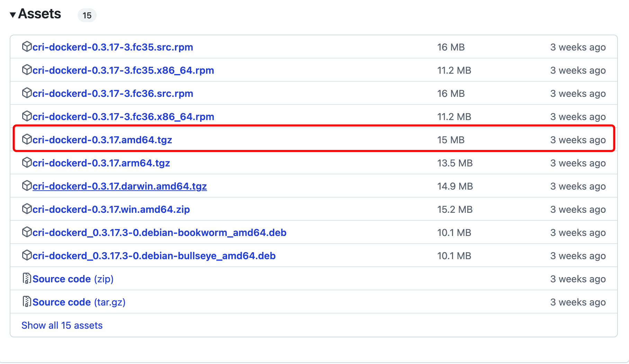629x364 pixels.
Task: Click zip file icon beside Source code (zip)
Action: click(27, 279)
